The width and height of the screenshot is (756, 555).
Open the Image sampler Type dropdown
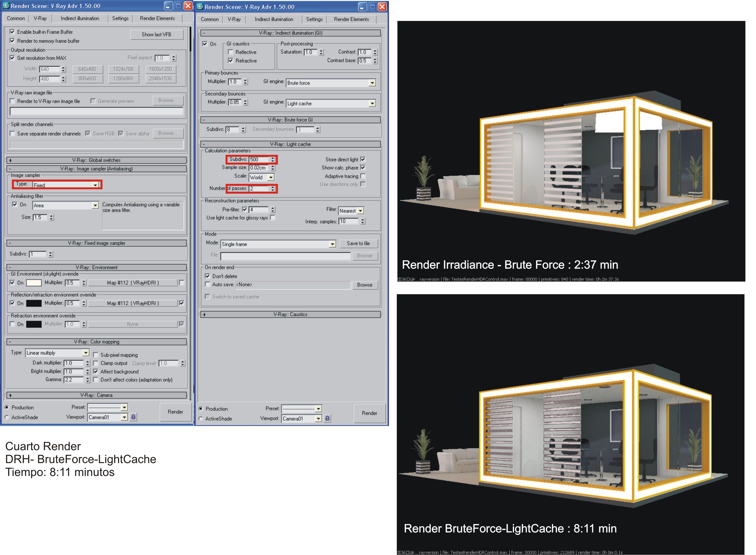[95, 185]
